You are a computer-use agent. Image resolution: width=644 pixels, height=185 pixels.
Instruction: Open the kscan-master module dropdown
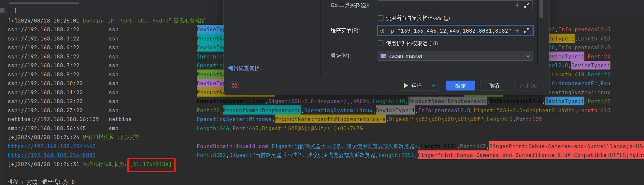click(455, 56)
